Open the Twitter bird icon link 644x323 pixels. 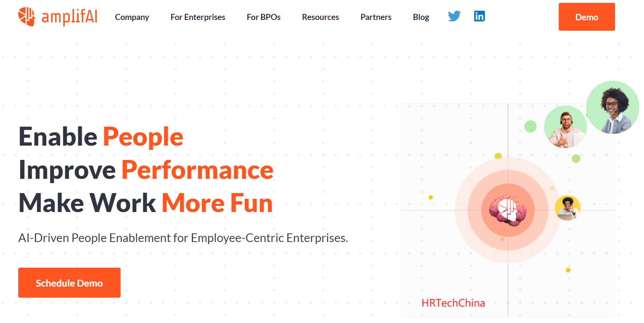coord(454,16)
